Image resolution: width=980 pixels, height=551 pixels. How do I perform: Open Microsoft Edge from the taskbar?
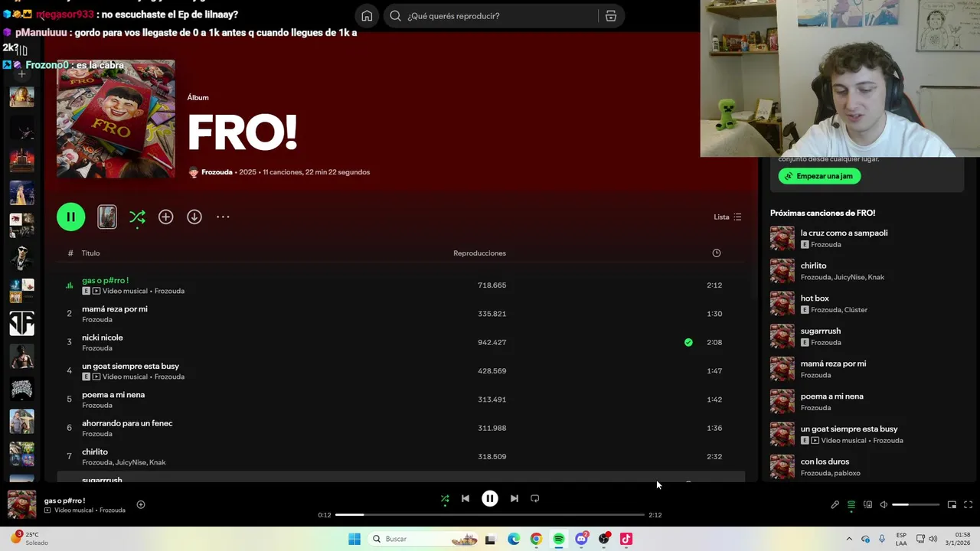coord(514,540)
